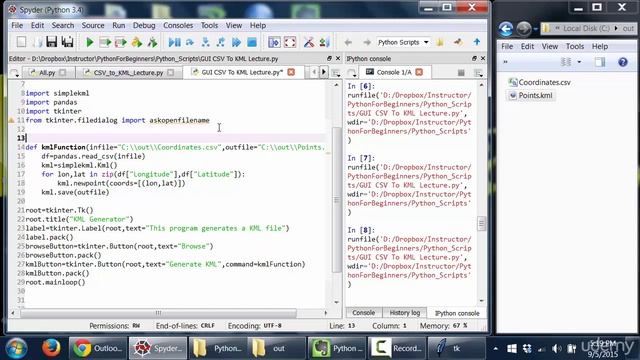The image size is (640, 360).
Task: Switch to the Console bottom tab
Action: click(363, 313)
